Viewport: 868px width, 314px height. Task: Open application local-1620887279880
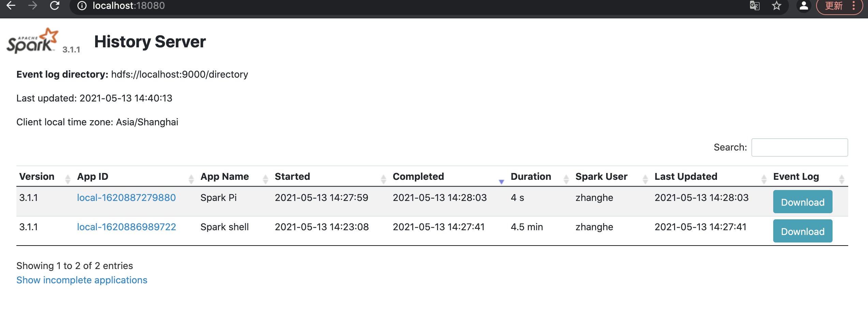(126, 198)
